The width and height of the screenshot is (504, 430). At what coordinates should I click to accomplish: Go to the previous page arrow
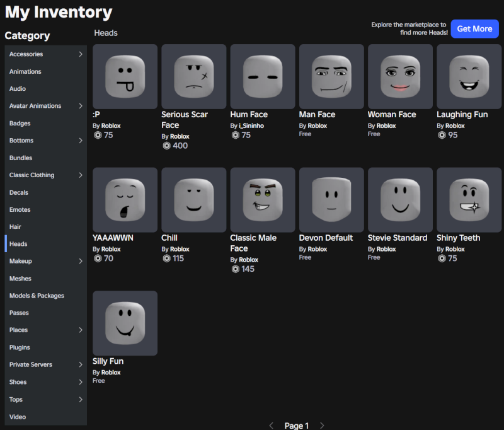coord(271,426)
